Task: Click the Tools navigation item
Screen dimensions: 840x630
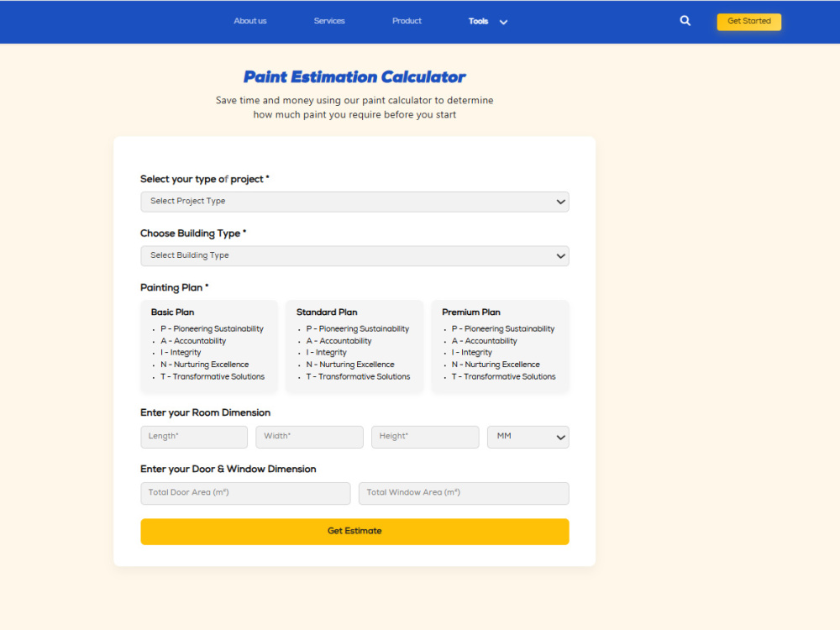Action: (478, 22)
